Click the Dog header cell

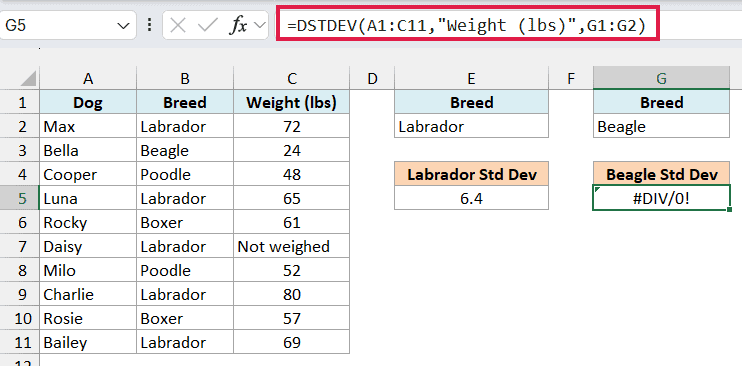pyautogui.click(x=88, y=102)
